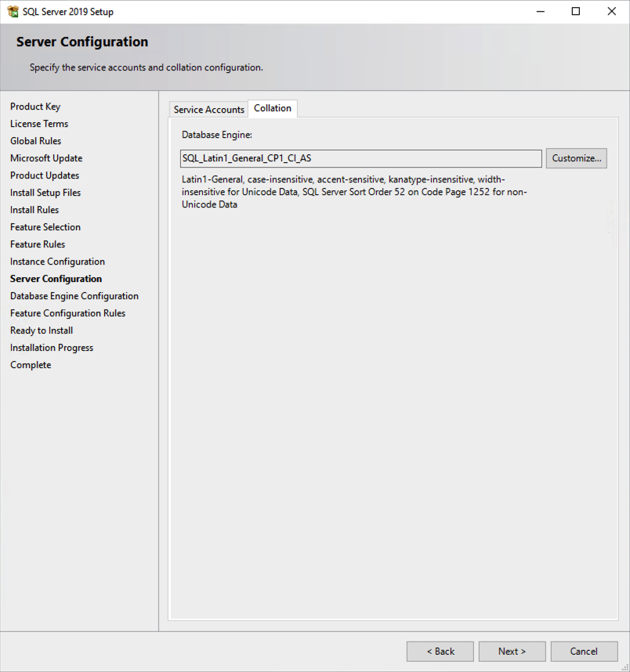630x672 pixels.
Task: Switch to the Service Accounts tab
Action: click(x=209, y=110)
